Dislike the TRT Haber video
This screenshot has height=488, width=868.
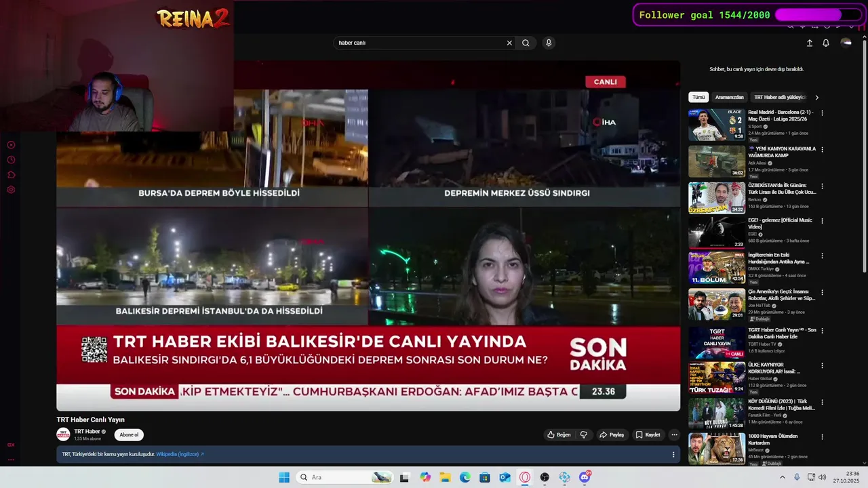pos(584,435)
